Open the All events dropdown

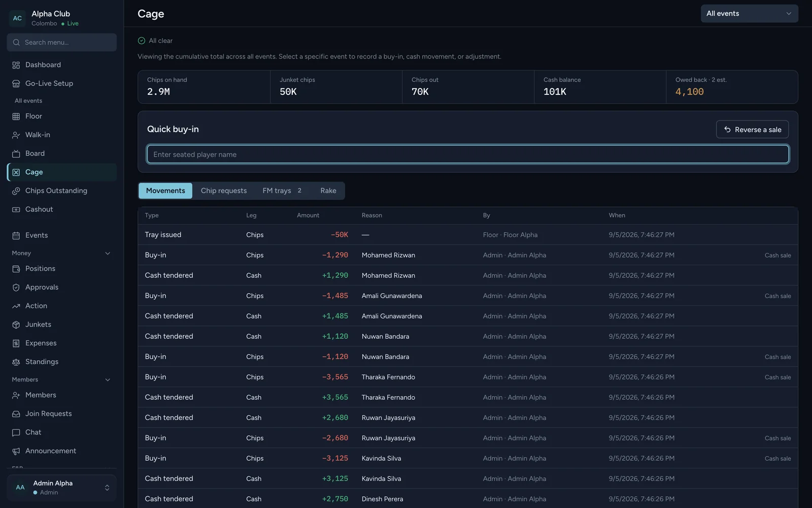tap(749, 14)
